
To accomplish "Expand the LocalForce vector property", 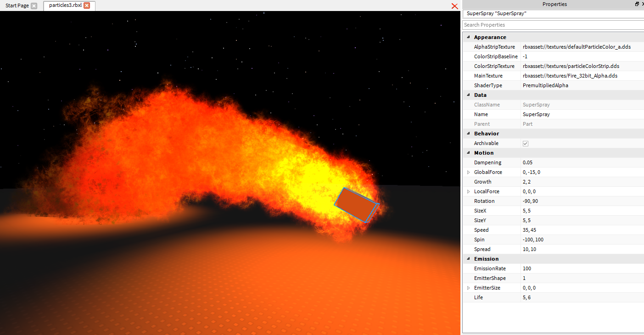I will click(468, 191).
